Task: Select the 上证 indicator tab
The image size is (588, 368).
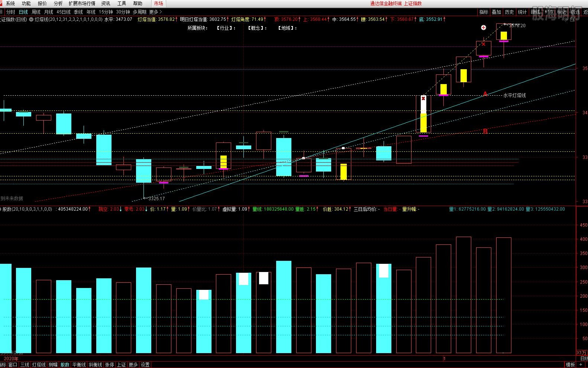Action: tap(122, 365)
